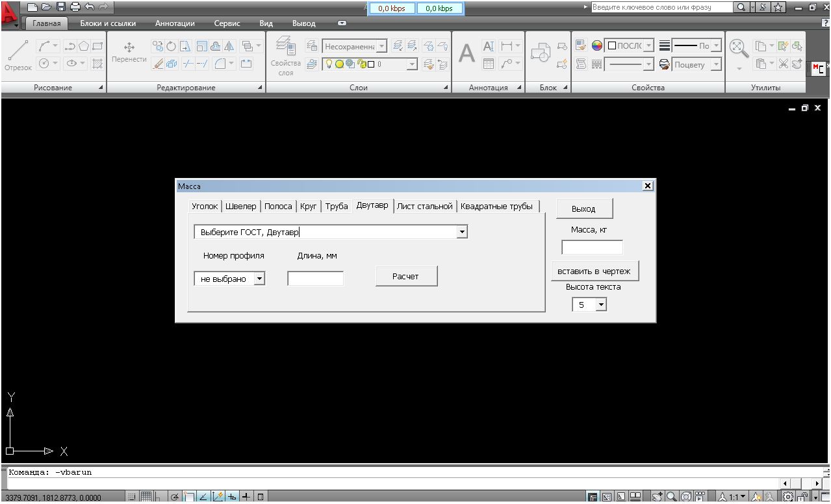Switch to Круг tab in Масса dialog
This screenshot has height=504, width=831.
(309, 207)
